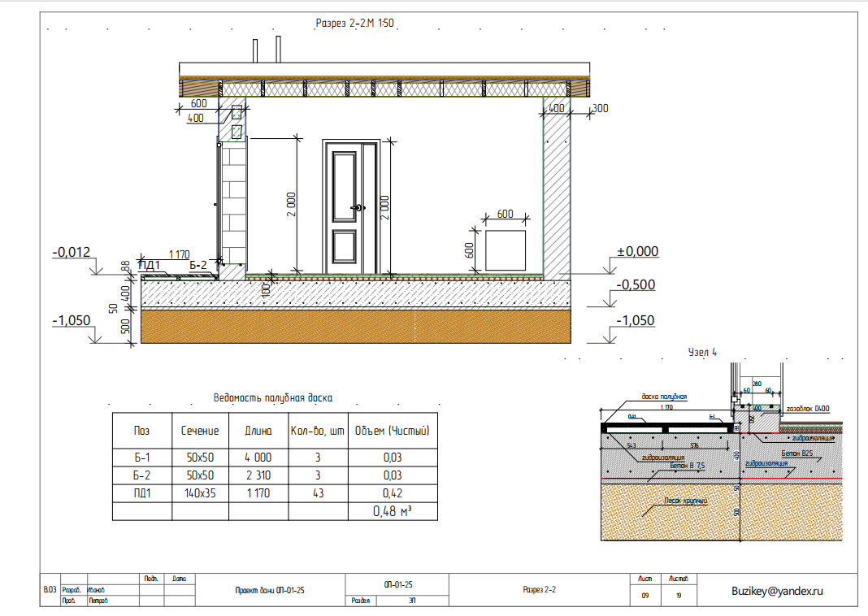Select the "Дата" column label in the title block
Screen dimensions: 868x616
coord(179,579)
